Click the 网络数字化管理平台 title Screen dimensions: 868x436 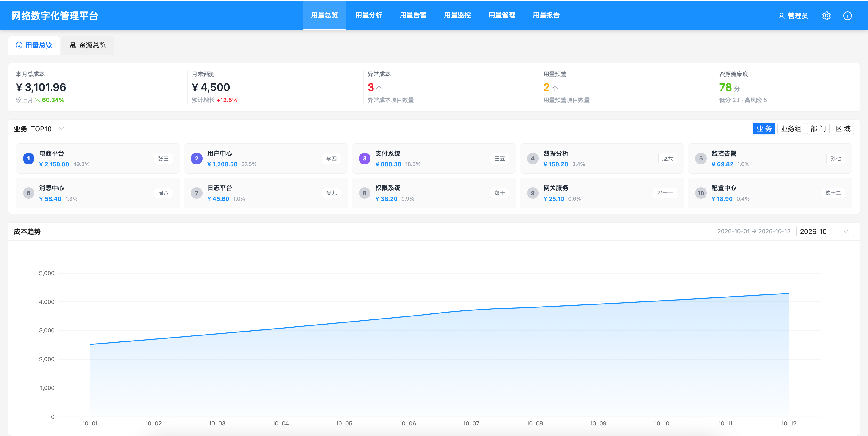click(55, 16)
